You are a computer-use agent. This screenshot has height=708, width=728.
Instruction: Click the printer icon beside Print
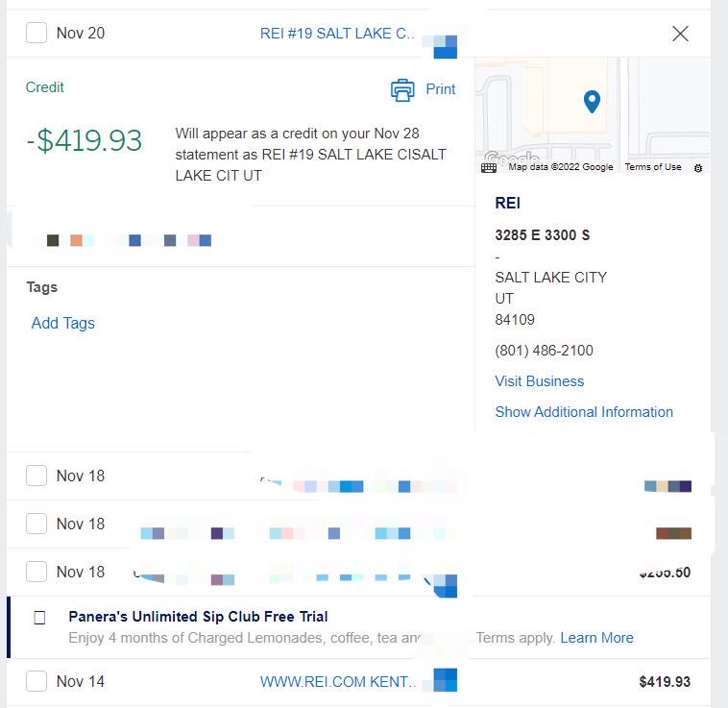click(x=401, y=89)
